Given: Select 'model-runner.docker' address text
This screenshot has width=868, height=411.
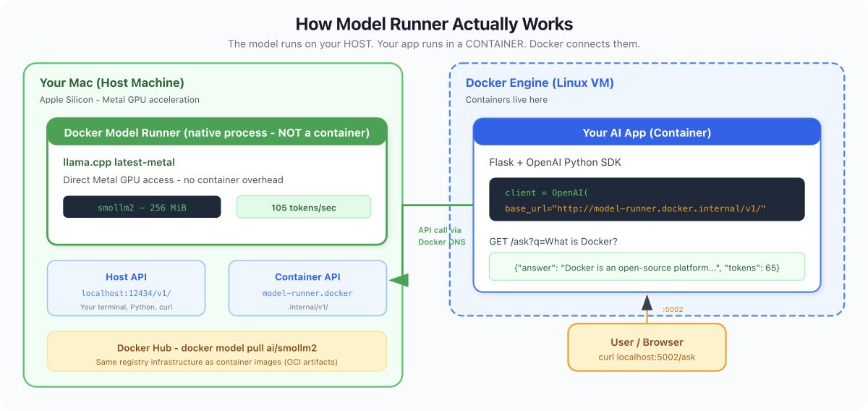Looking at the screenshot, I should tap(307, 293).
